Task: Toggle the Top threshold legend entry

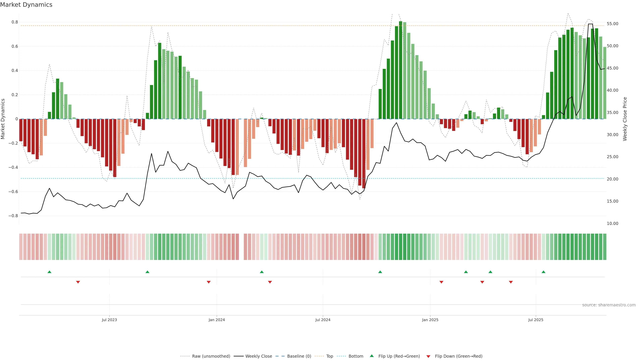Action: [330, 356]
